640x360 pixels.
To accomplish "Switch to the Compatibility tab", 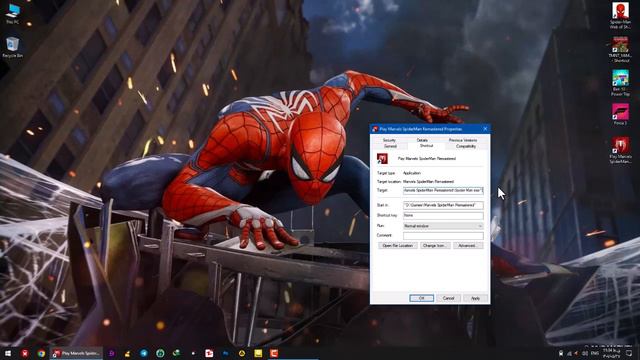I will tap(466, 146).
